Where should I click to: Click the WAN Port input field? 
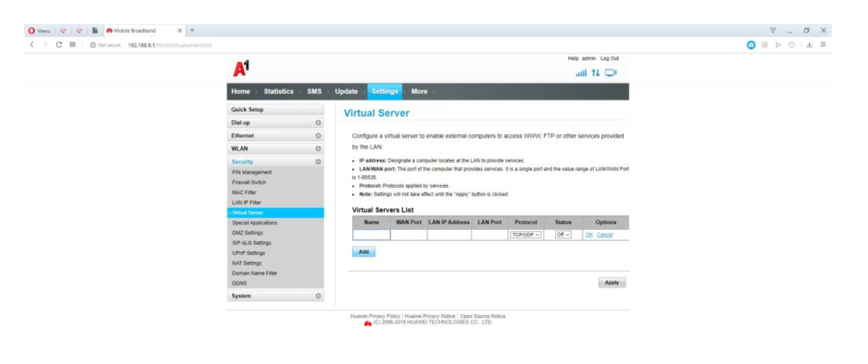click(x=408, y=235)
